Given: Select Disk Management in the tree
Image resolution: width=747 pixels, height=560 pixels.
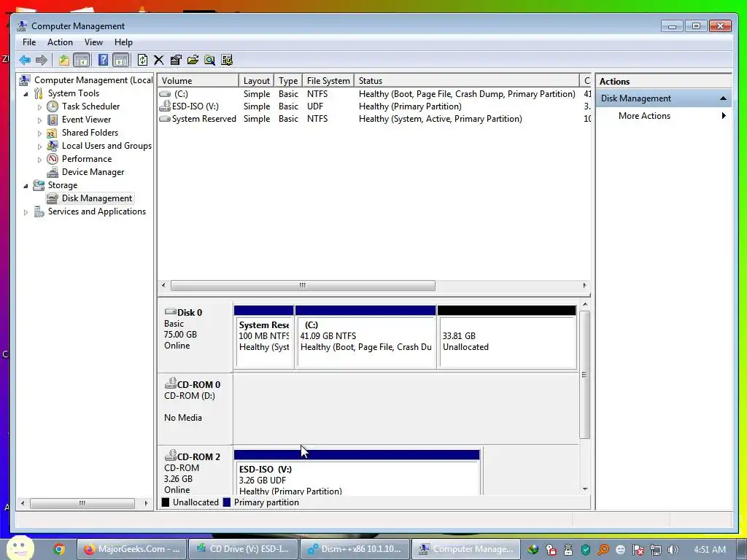Looking at the screenshot, I should click(97, 198).
